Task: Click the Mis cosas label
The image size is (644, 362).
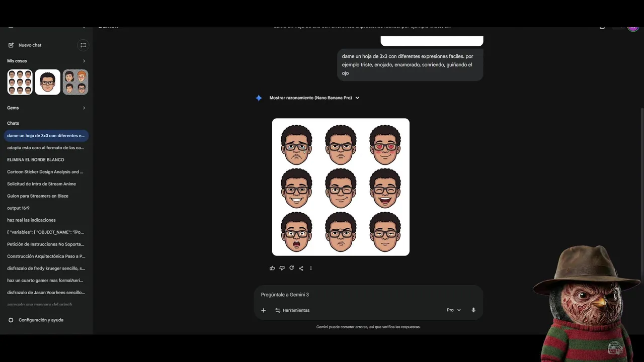Action: 17,61
